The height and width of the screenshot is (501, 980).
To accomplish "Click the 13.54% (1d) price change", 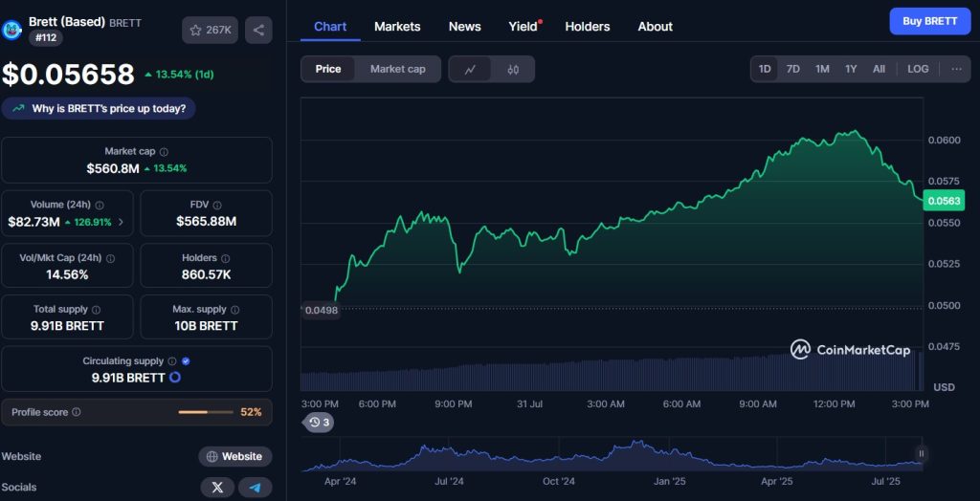I will coord(179,75).
